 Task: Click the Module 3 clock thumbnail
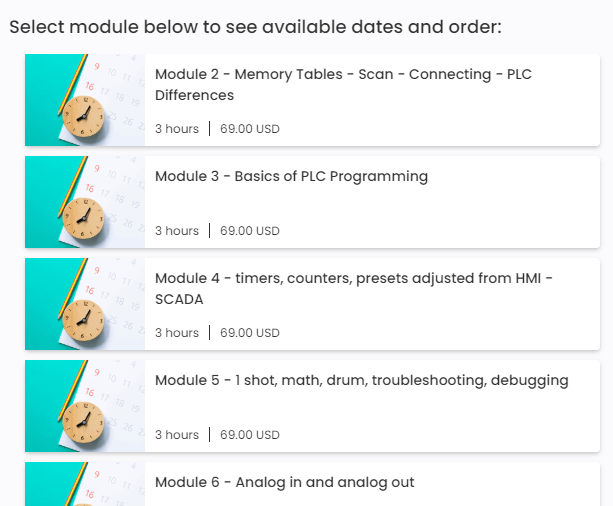85,202
